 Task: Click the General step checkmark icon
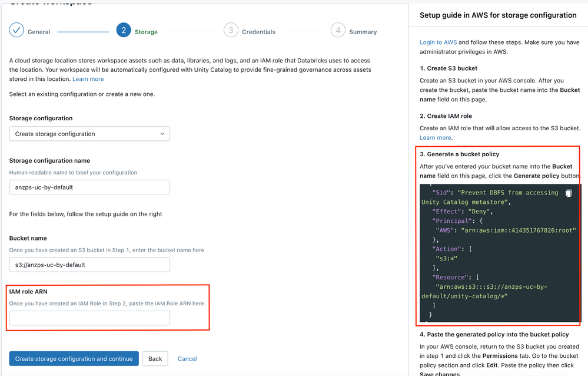pos(16,30)
